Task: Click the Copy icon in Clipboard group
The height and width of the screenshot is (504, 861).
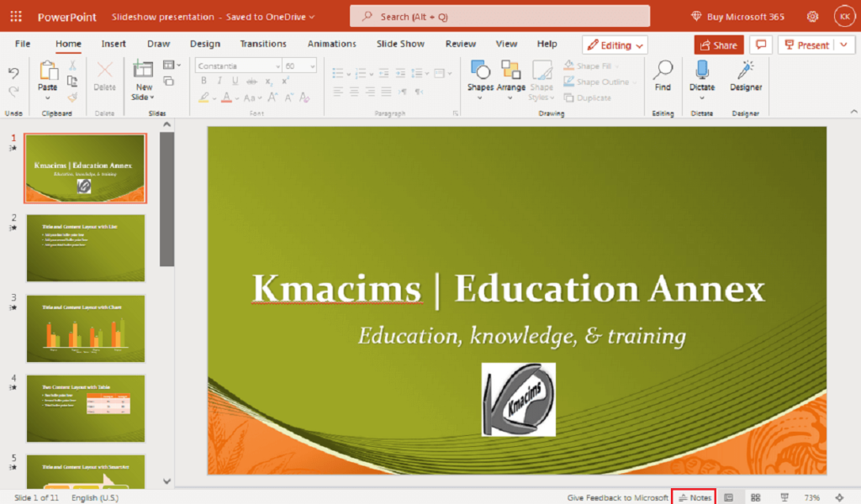Action: [72, 81]
